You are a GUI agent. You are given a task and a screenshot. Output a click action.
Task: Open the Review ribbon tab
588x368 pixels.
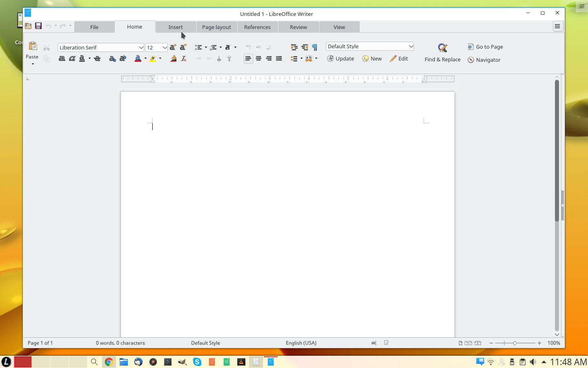pyautogui.click(x=298, y=27)
